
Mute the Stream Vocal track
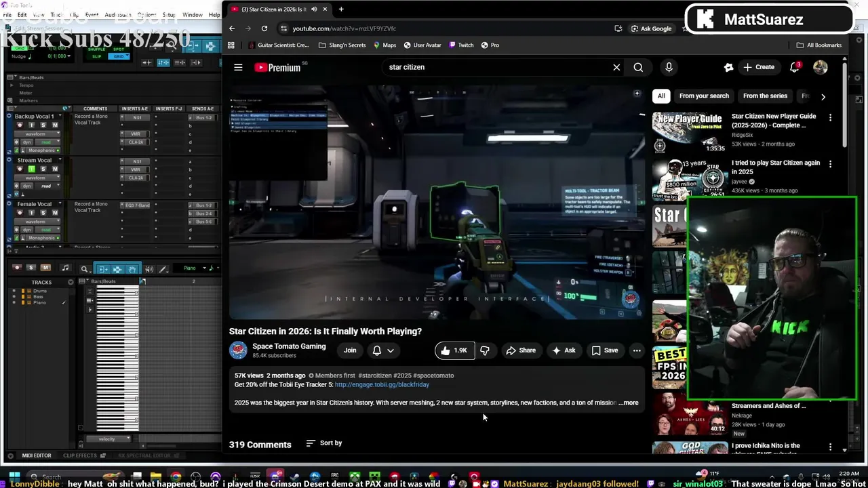55,169
